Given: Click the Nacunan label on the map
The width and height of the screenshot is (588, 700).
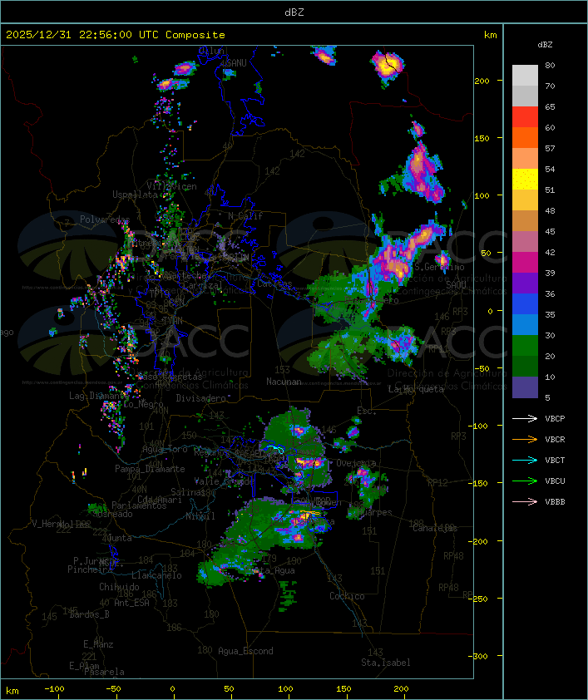Looking at the screenshot, I should point(284,382).
